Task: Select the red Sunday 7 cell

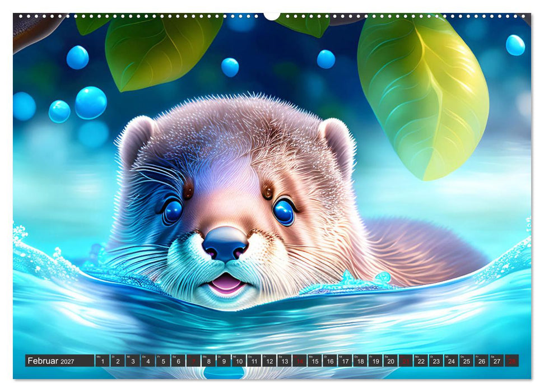Action: click(193, 361)
